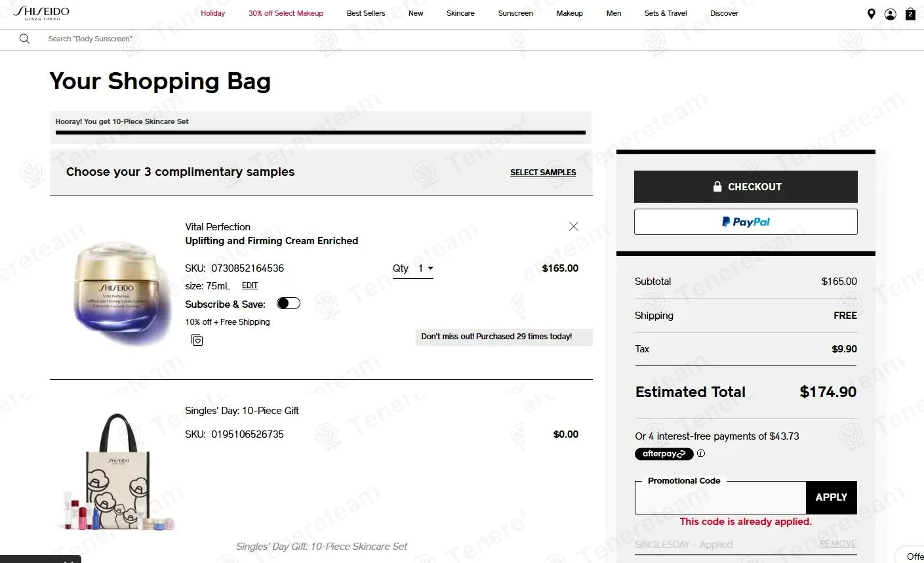Click the $0.00 gift price
The width and height of the screenshot is (924, 563).
click(566, 434)
